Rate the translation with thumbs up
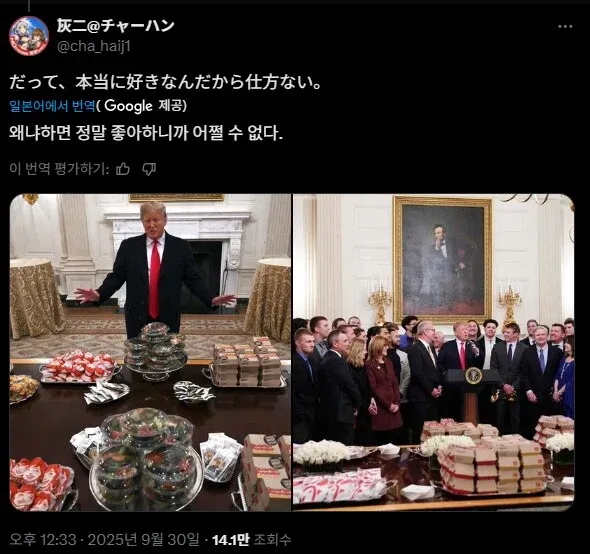Screen dimensions: 590x554 coord(123,169)
